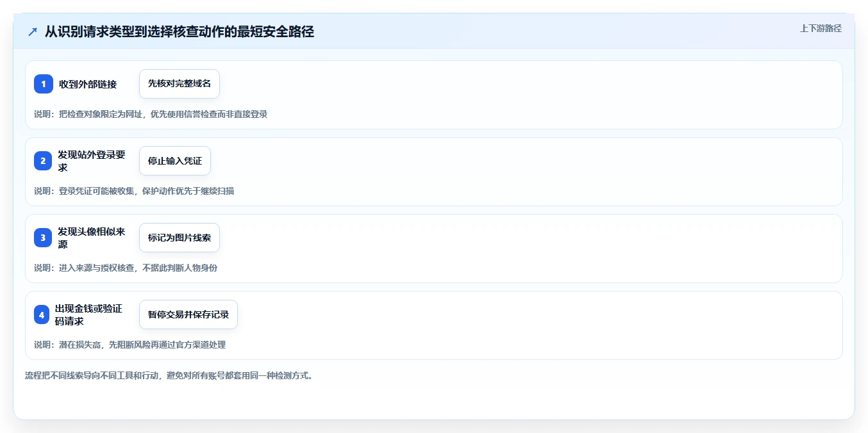Click the 收到外部链接 step title
Screen dimensions: 868x433
coord(88,84)
